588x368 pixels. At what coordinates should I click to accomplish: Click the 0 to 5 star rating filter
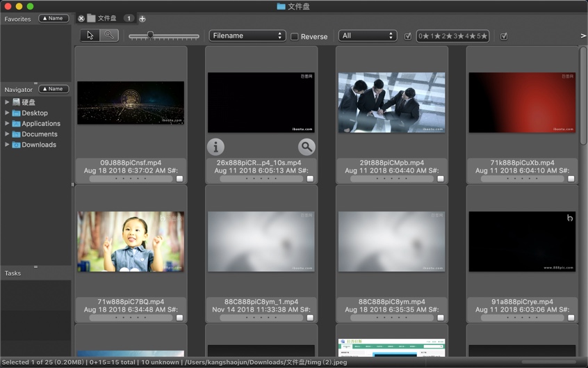pyautogui.click(x=452, y=36)
